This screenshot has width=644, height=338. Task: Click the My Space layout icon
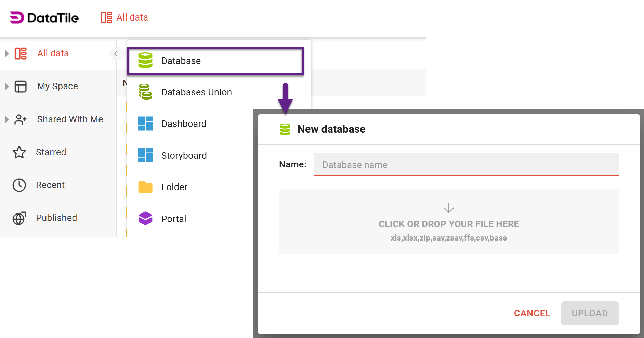(x=21, y=86)
